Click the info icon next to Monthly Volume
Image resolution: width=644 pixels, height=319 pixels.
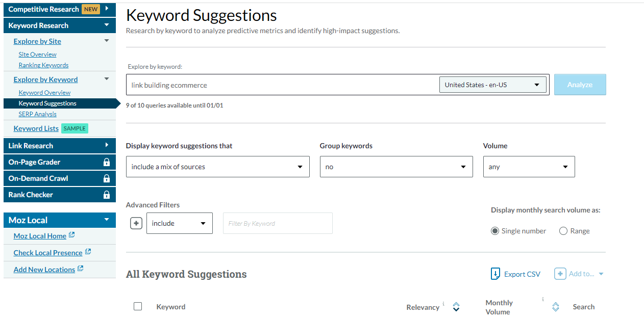(x=543, y=299)
